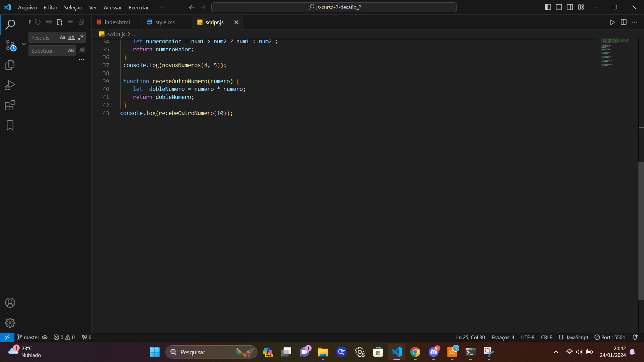Image resolution: width=644 pixels, height=362 pixels.
Task: Clear the search results
Action: point(49,22)
